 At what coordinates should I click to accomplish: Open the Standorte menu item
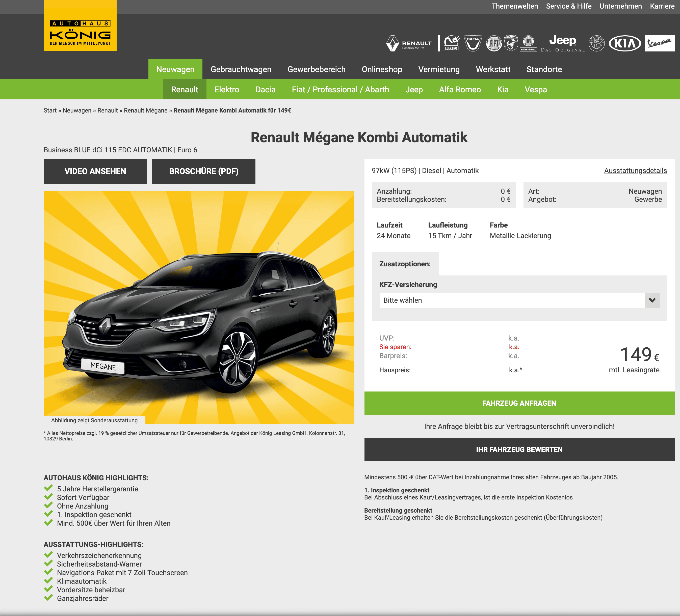[544, 69]
